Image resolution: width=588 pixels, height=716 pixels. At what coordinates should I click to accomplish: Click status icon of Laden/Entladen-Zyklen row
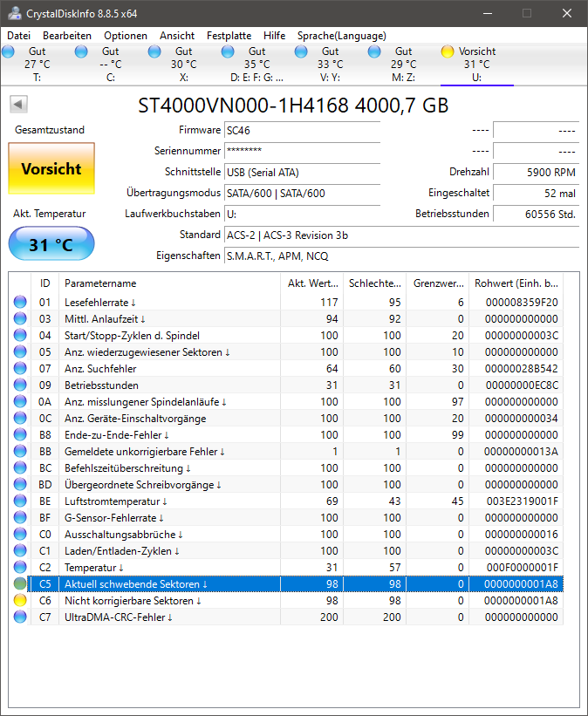point(20,550)
